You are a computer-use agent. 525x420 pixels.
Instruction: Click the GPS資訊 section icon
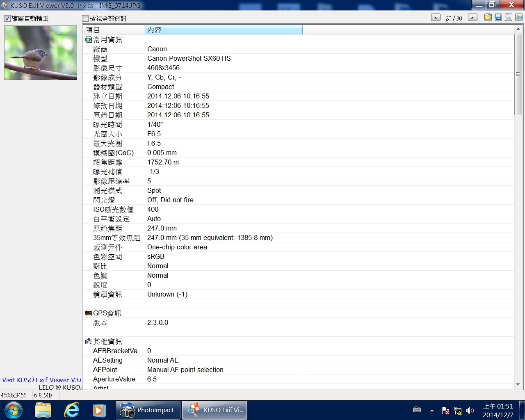[x=89, y=313]
